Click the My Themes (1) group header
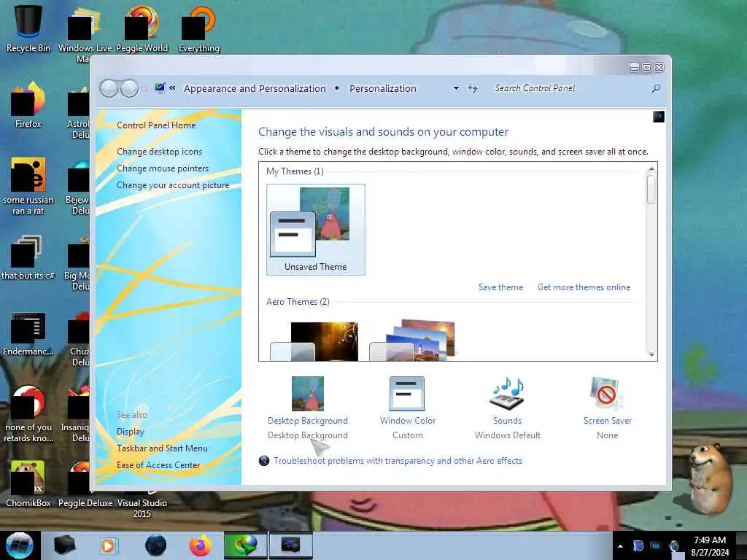Viewport: 747px width, 560px height. [x=295, y=171]
